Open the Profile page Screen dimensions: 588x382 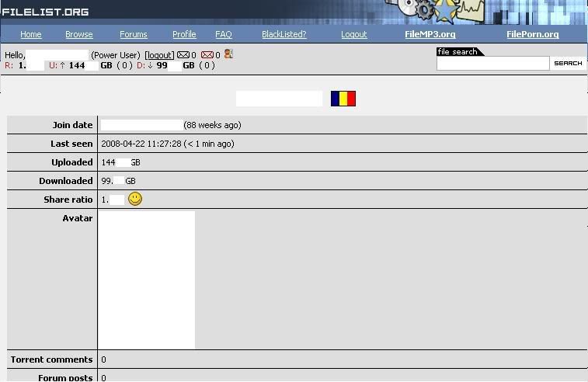click(184, 34)
